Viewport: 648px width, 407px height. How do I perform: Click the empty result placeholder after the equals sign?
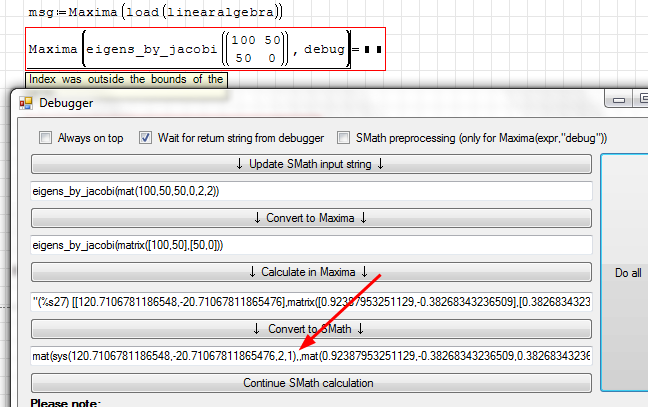pyautogui.click(x=374, y=48)
